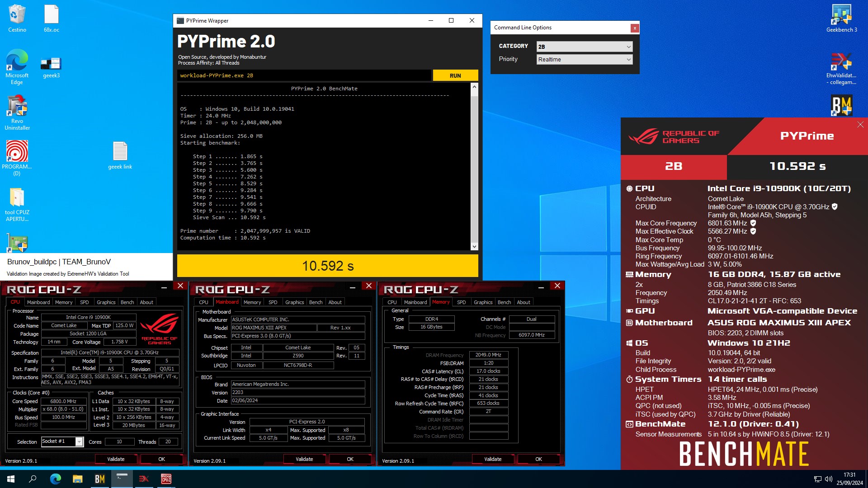Open the geeek3 desktop shortcut
The height and width of the screenshot is (488, 868).
[51, 67]
